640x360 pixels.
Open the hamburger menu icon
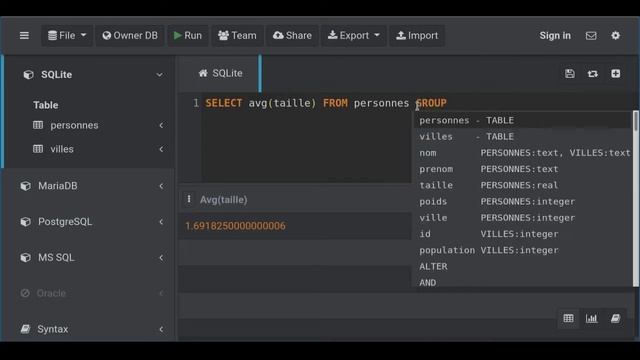tap(24, 36)
